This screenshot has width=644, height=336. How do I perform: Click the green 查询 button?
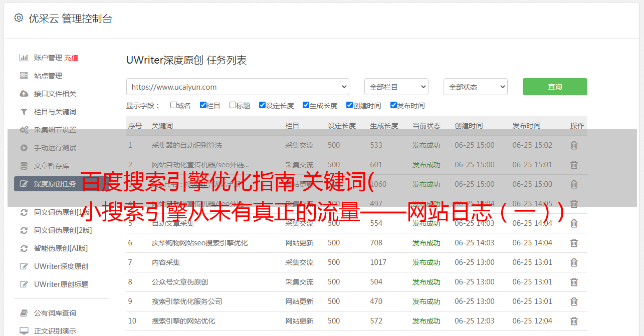coord(555,87)
